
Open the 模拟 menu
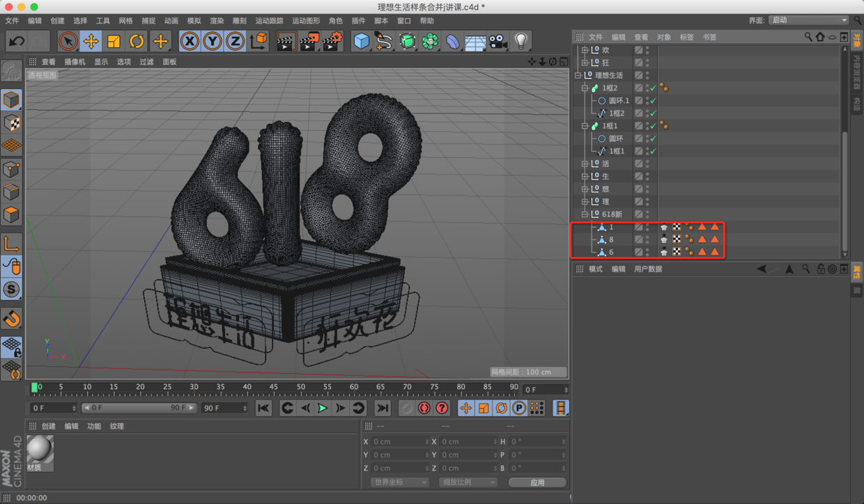click(x=194, y=21)
